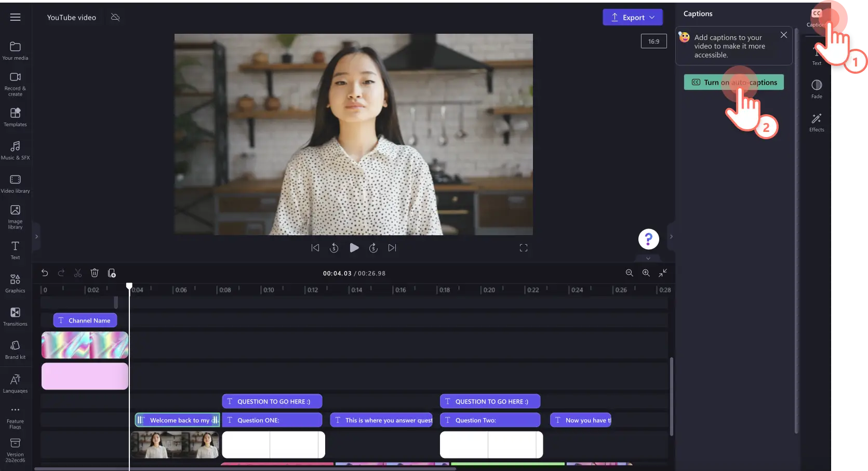Viewport: 868px width, 471px height.
Task: Duplicate the selected clip
Action: pyautogui.click(x=112, y=273)
